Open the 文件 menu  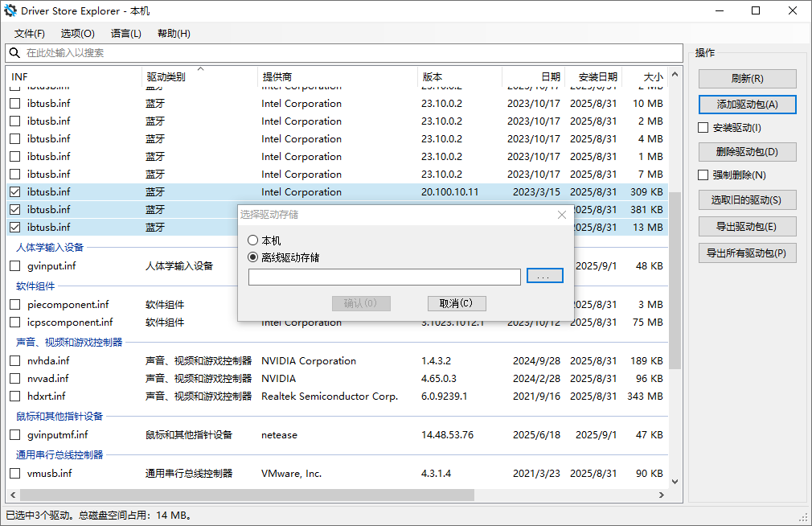[29, 33]
